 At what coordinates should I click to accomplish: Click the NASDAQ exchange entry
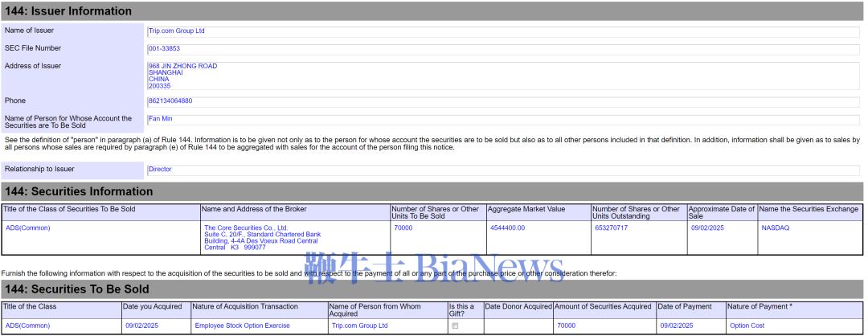click(x=776, y=228)
